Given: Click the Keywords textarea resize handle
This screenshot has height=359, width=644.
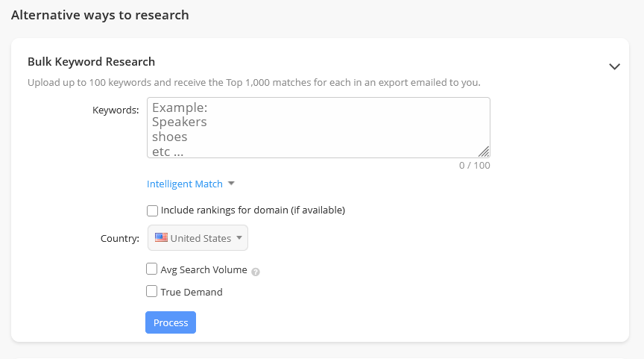Looking at the screenshot, I should pyautogui.click(x=484, y=152).
